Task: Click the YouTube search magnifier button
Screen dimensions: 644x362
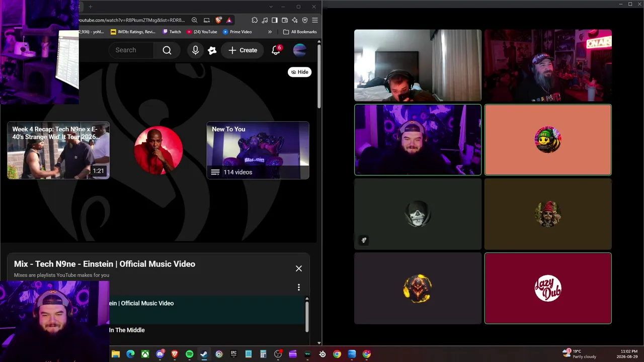Action: pyautogui.click(x=167, y=50)
